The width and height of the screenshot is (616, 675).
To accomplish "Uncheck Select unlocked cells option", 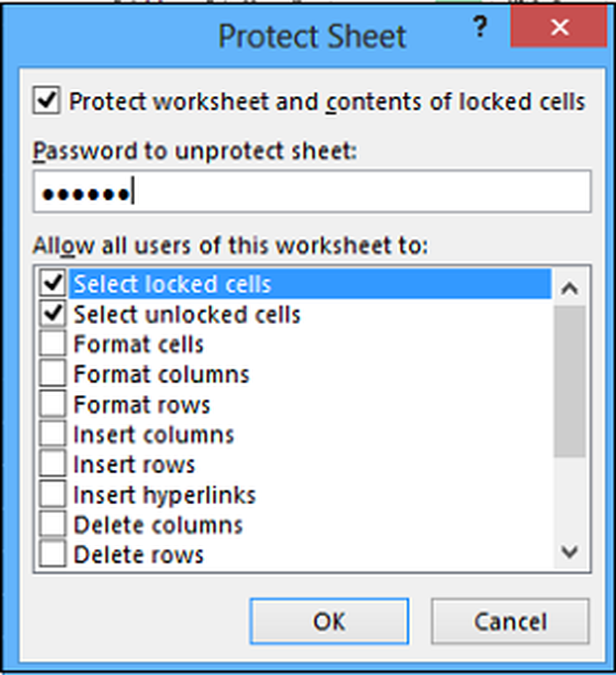I will [x=53, y=315].
